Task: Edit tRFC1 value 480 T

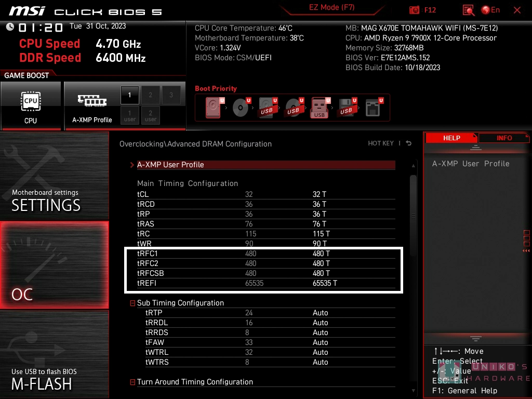Action: click(x=321, y=254)
